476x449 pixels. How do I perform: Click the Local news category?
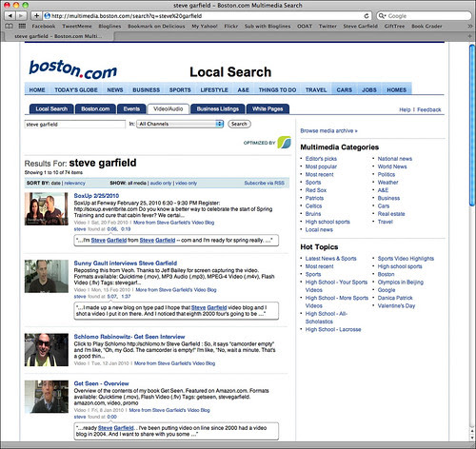tap(319, 229)
